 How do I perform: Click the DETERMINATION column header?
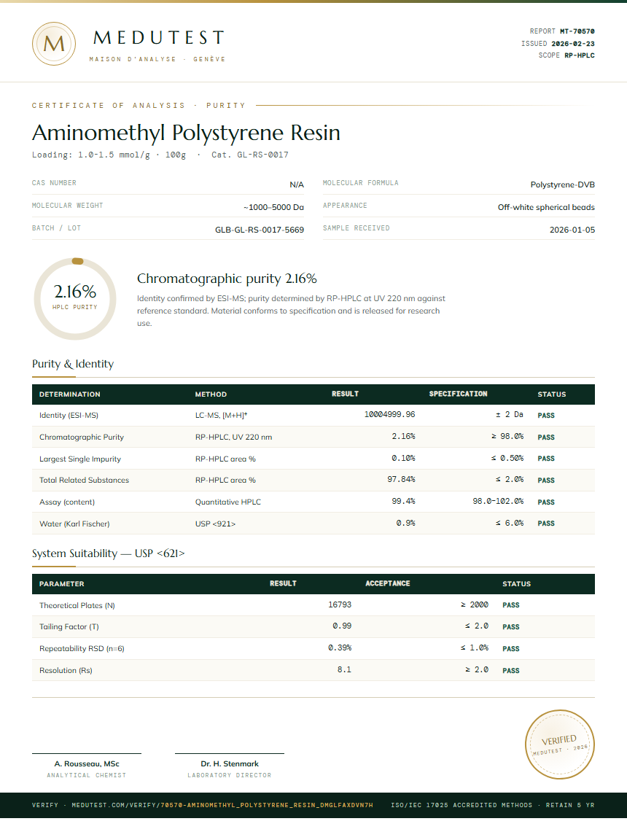coord(69,394)
